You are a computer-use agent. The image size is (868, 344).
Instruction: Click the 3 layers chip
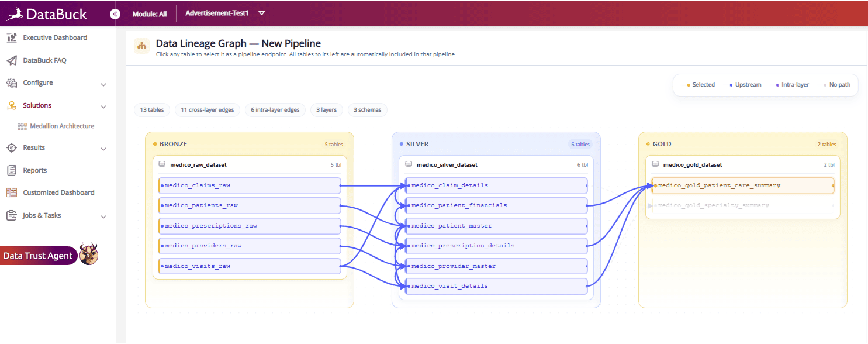327,110
